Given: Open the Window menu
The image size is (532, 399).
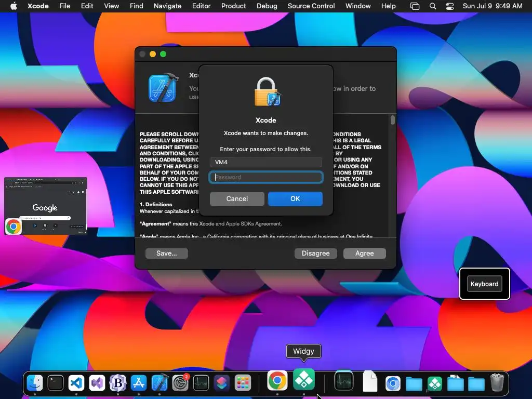Looking at the screenshot, I should 358,6.
